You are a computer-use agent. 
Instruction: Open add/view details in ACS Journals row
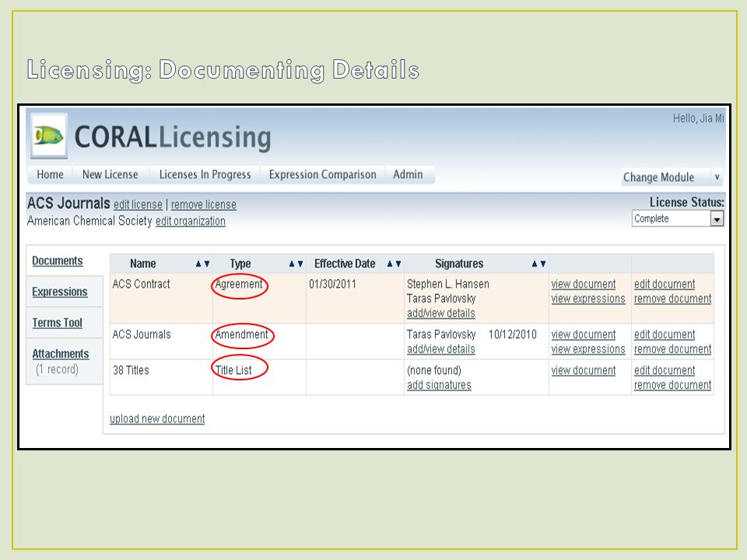pos(440,349)
